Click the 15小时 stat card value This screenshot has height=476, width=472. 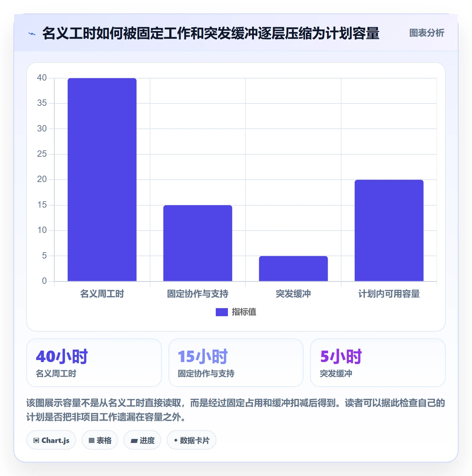coord(203,356)
